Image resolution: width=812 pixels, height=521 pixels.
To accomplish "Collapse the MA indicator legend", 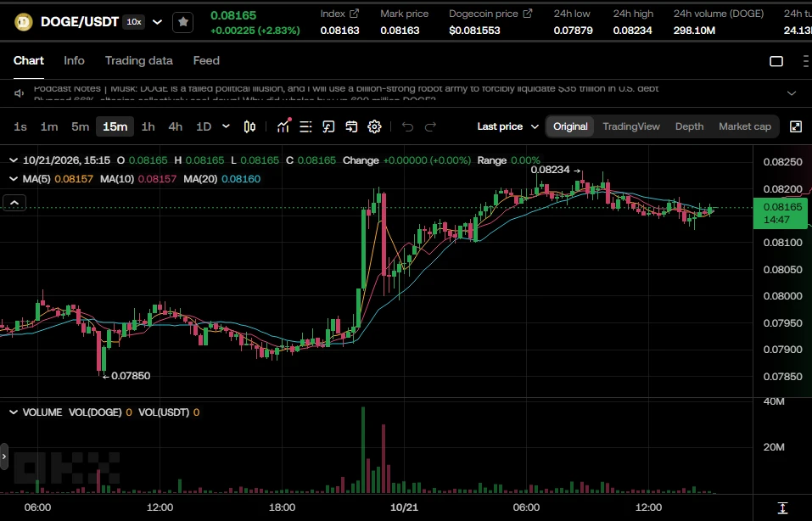I will 14,179.
